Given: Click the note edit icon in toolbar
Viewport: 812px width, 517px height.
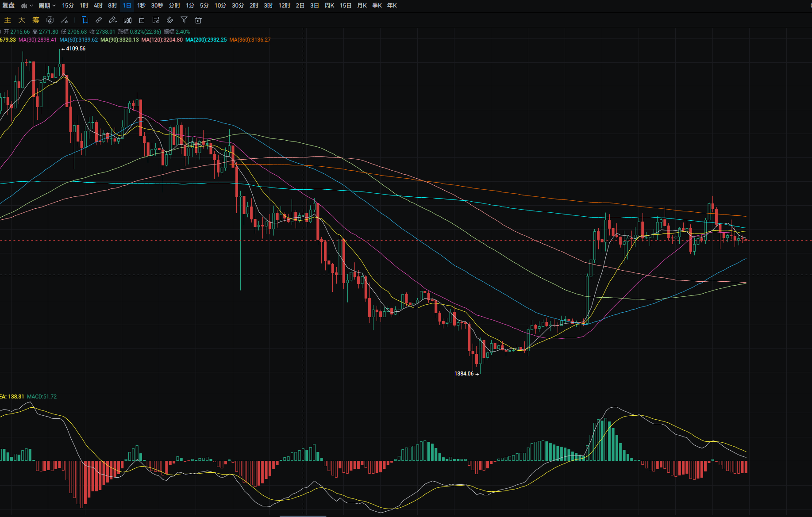Looking at the screenshot, I should point(156,20).
